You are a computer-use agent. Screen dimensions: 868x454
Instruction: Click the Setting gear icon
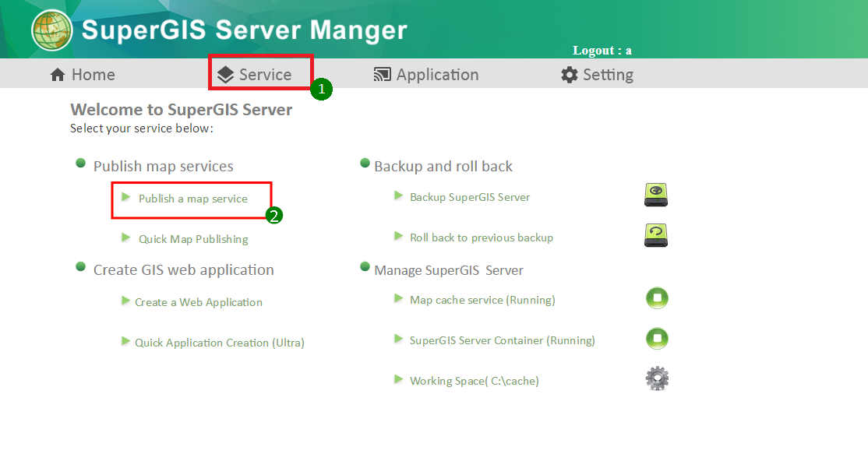click(x=569, y=75)
